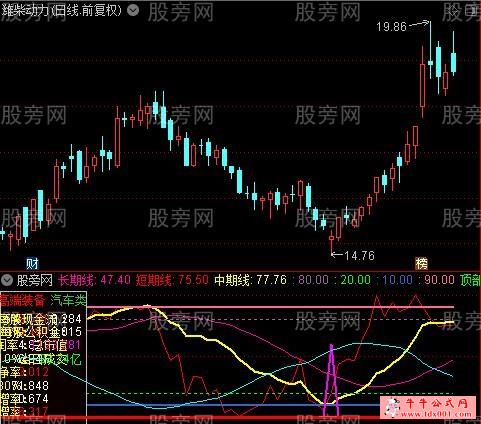481x424 pixels.
Task: Click the 90.00 reference value label
Action: (x=439, y=280)
